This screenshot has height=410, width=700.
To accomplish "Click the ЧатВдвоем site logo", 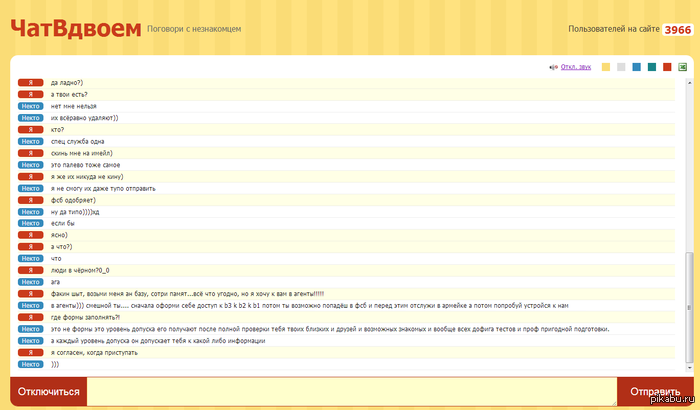I will point(75,28).
